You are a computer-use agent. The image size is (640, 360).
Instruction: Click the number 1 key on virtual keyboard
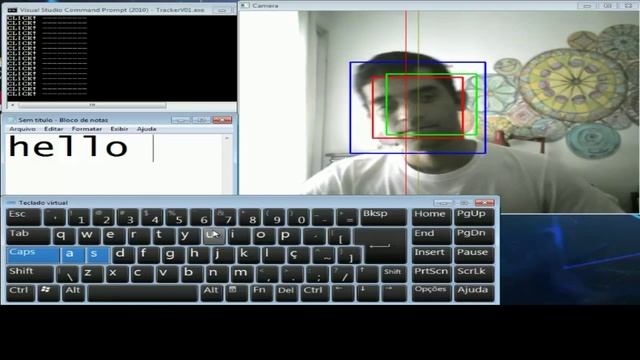pos(79,217)
